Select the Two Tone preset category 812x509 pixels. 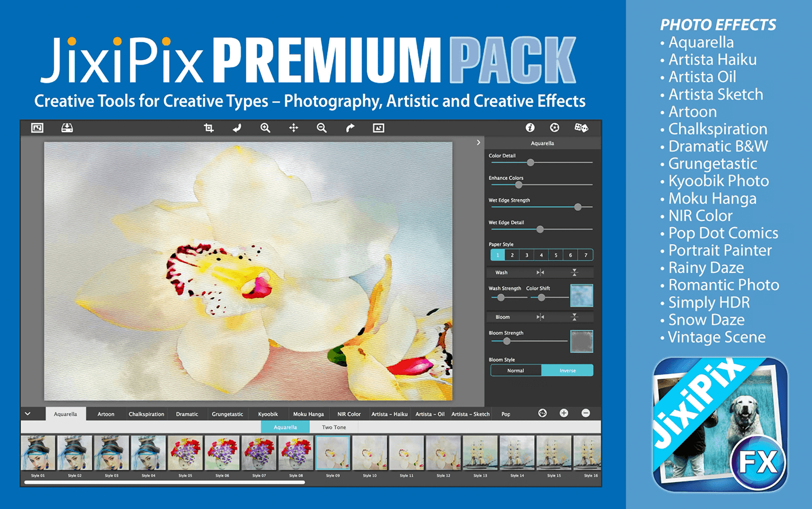[x=334, y=427]
